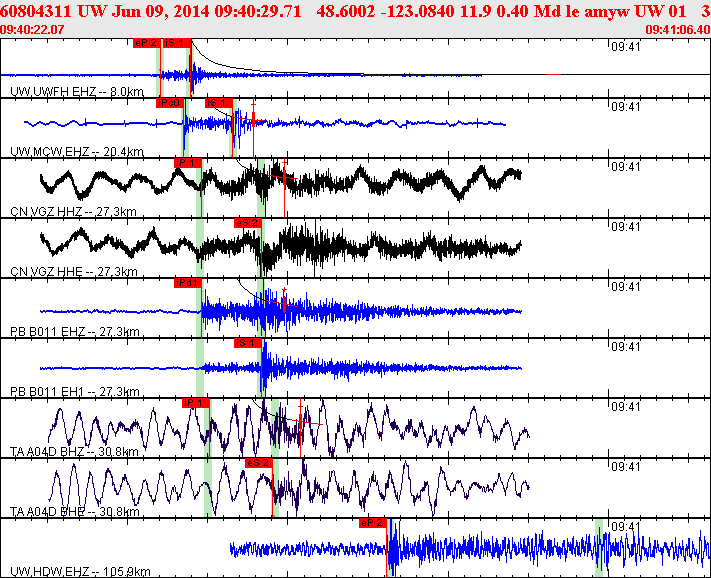Select the iS 1 pick flag on MCW trace
This screenshot has height=578, width=711.
[x=219, y=103]
